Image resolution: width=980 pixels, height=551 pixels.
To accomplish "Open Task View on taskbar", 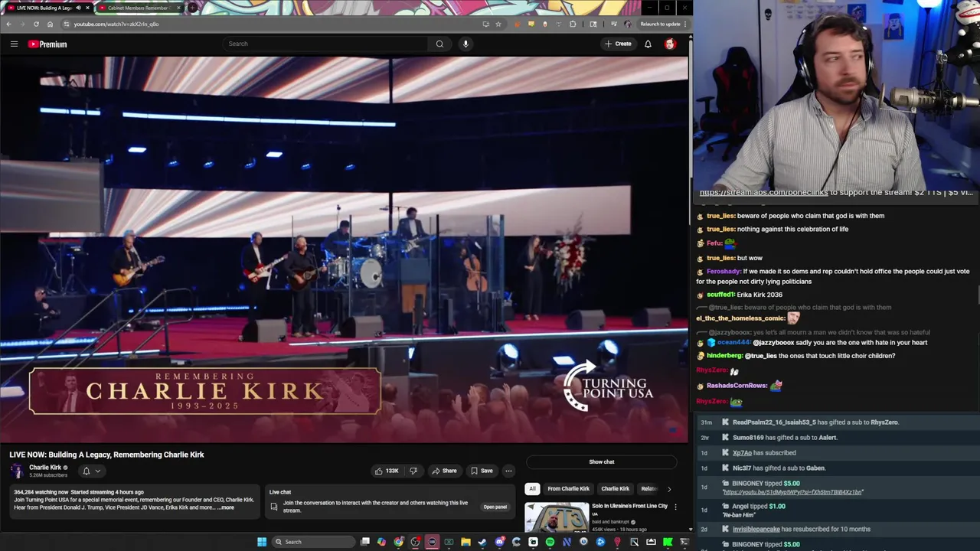I will pyautogui.click(x=364, y=542).
